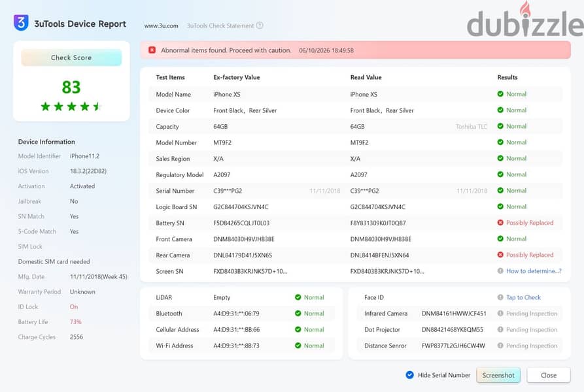
Task: Click green check icon for Model Name
Action: tap(500, 93)
